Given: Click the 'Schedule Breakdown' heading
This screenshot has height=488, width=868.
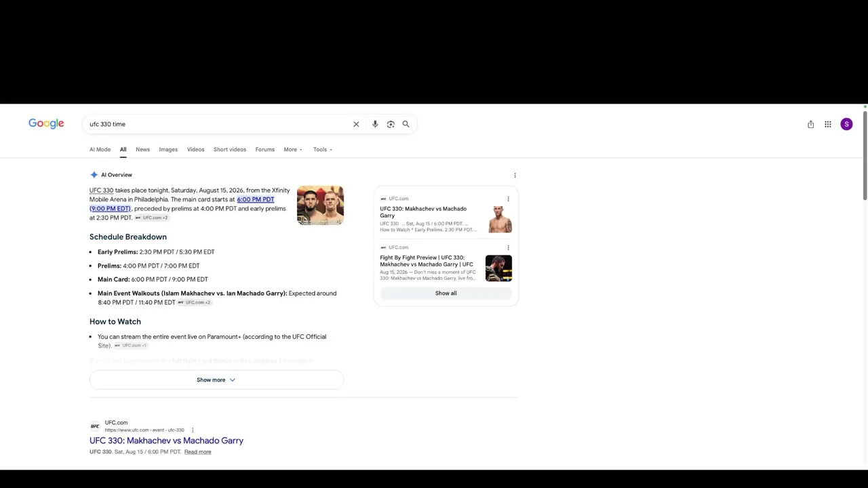Looking at the screenshot, I should [x=128, y=237].
